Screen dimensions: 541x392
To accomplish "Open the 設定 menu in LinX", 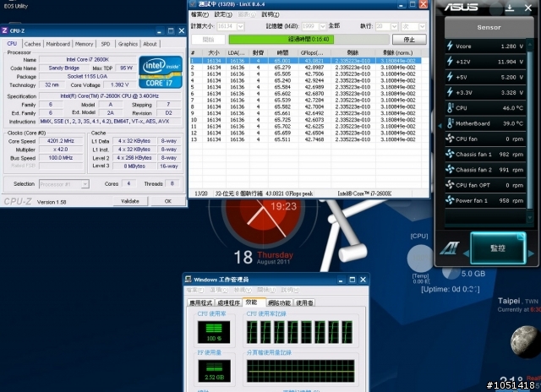I will [x=223, y=14].
